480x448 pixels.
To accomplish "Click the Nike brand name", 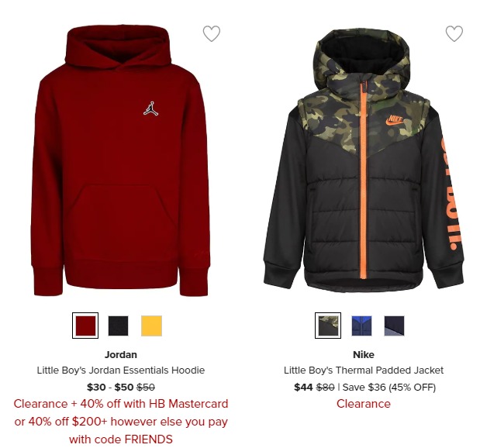I will [x=364, y=355].
